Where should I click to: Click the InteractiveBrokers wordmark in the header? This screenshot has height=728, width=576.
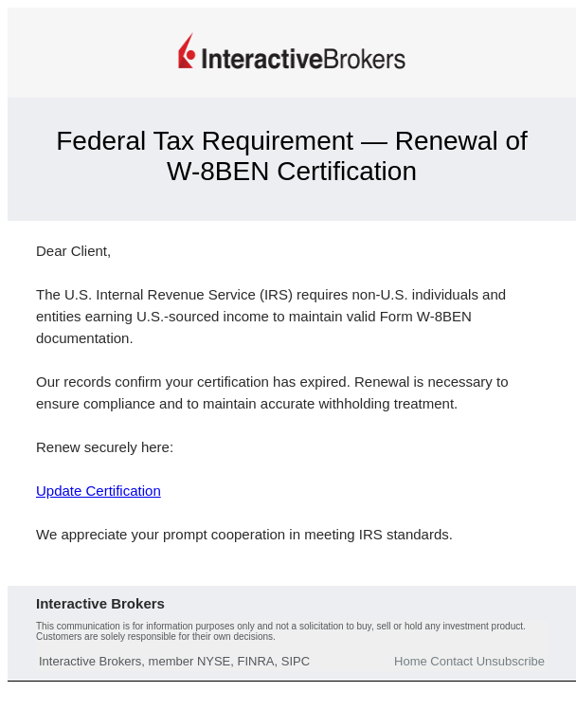coord(303,59)
